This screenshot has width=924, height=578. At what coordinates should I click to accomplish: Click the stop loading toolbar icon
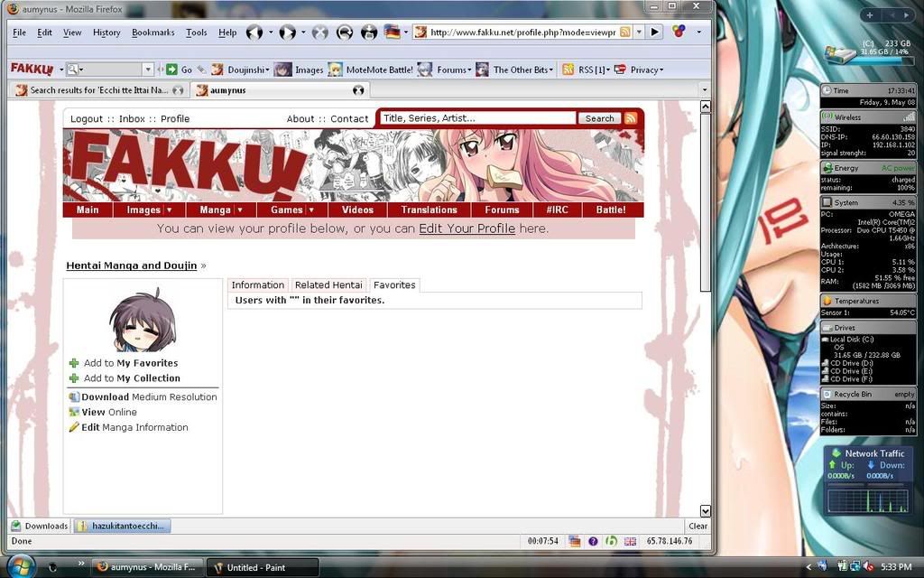pyautogui.click(x=319, y=33)
